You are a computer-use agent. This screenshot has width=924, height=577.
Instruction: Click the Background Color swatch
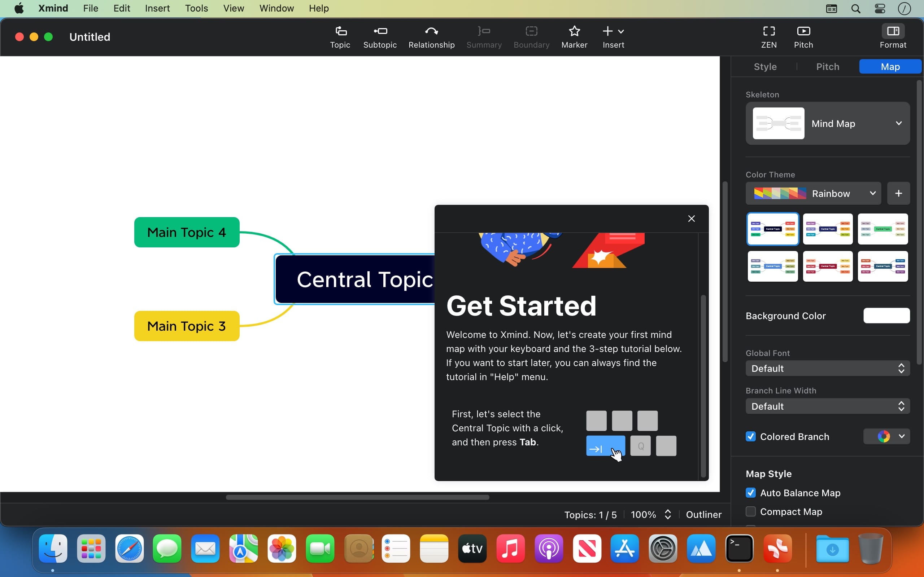tap(886, 316)
